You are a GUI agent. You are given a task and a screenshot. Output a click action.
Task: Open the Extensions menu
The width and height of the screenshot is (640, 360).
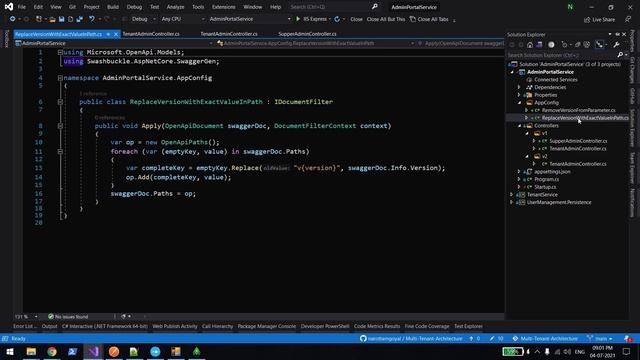point(224,7)
